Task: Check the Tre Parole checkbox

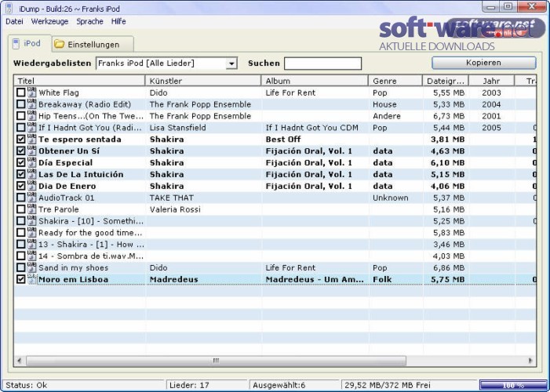Action: click(21, 209)
